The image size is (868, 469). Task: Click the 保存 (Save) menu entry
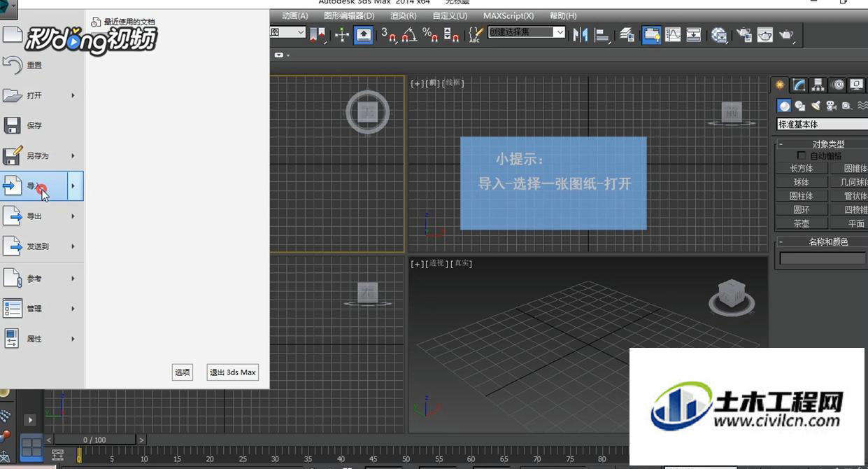pos(42,126)
